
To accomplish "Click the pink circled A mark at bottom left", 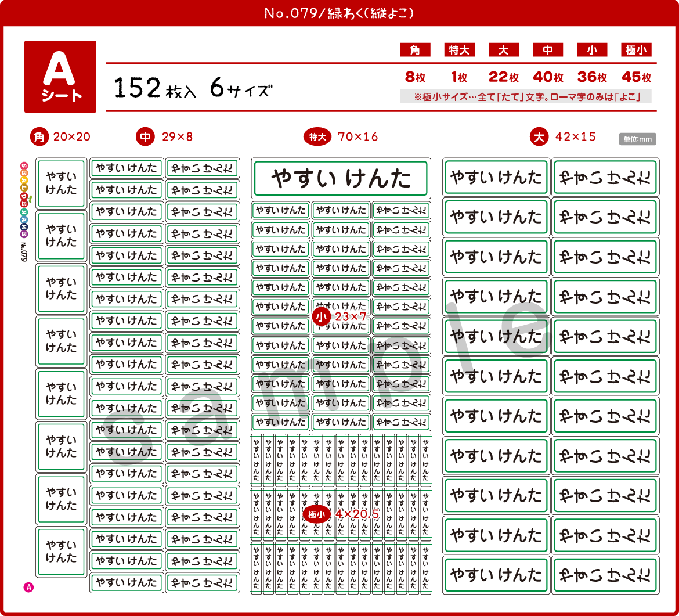I will (28, 588).
